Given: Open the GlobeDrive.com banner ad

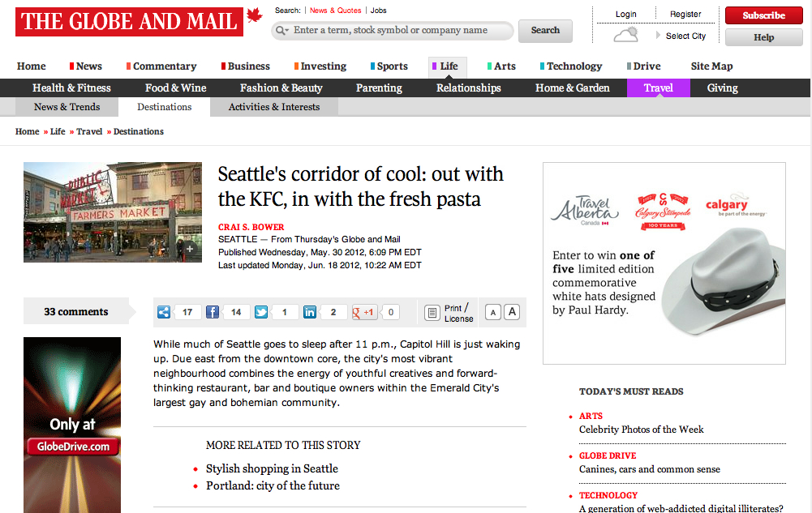Looking at the screenshot, I should (72, 425).
